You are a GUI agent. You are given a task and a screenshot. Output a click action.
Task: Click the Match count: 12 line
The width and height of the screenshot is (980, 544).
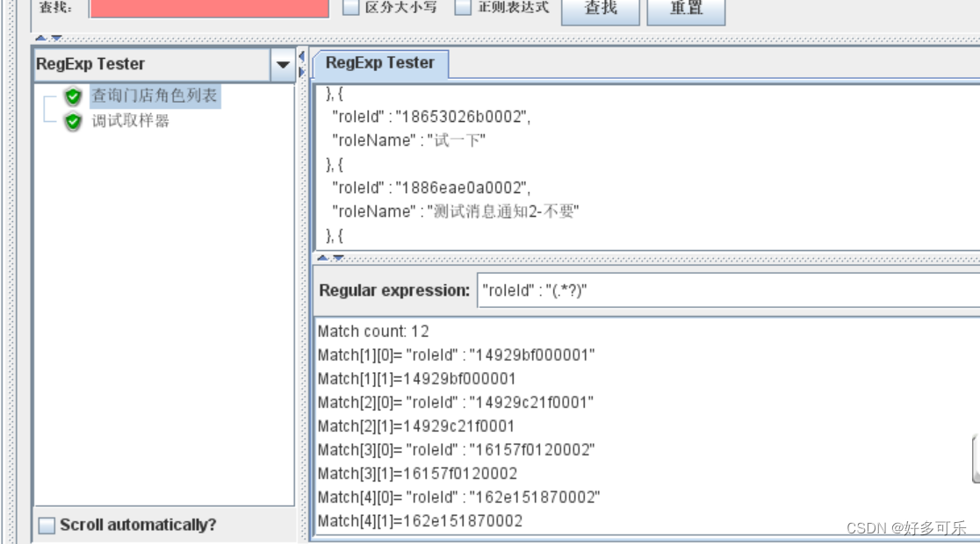click(x=373, y=331)
